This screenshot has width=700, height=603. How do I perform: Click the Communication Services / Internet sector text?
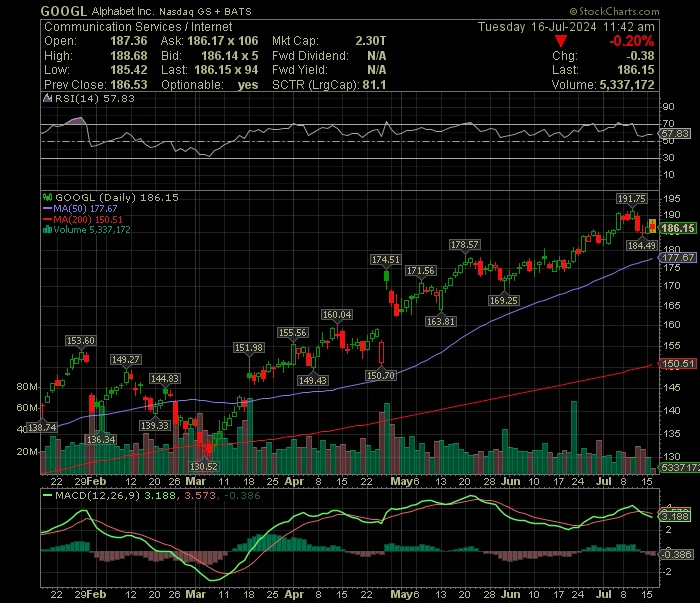click(138, 27)
